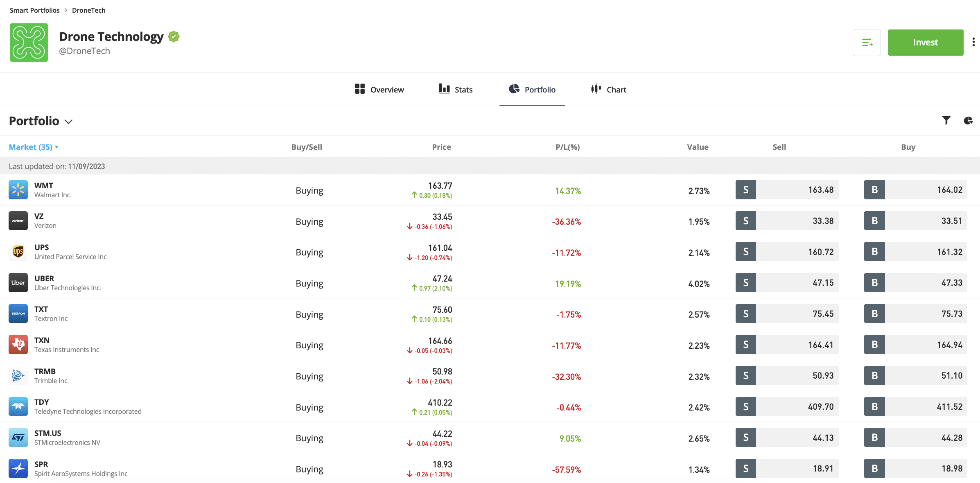980x483 pixels.
Task: Sort by Value column header
Action: tap(698, 147)
